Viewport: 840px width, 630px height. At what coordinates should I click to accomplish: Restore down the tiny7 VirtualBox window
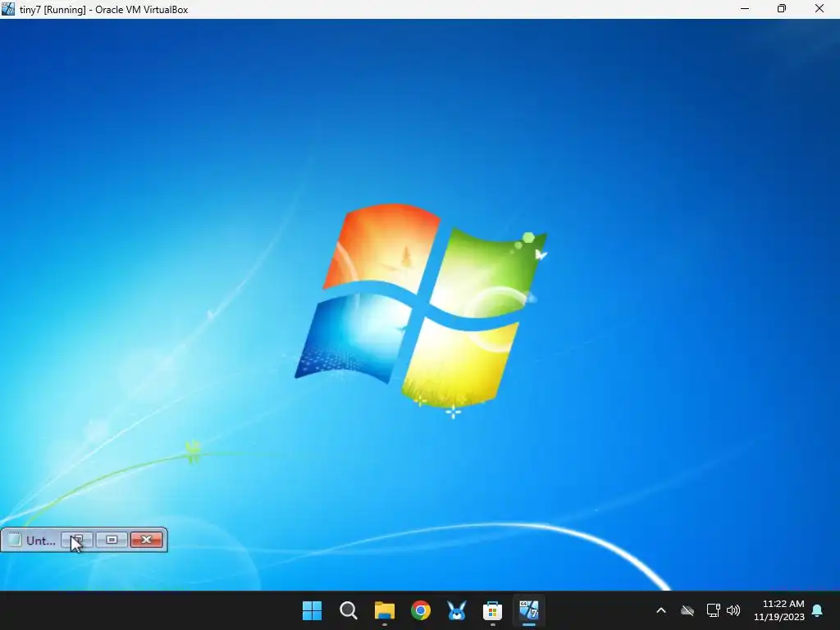(x=782, y=9)
